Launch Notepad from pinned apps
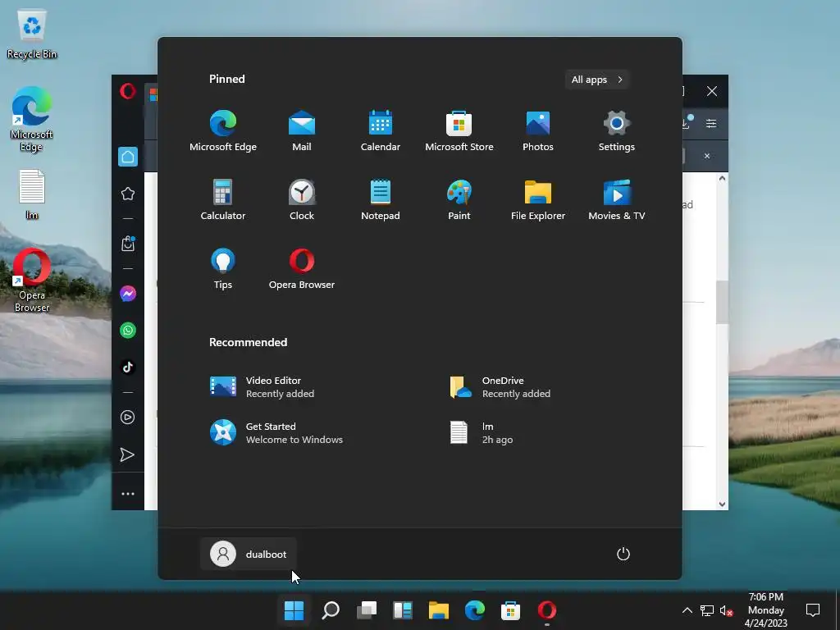This screenshot has height=630, width=840. pos(381,200)
